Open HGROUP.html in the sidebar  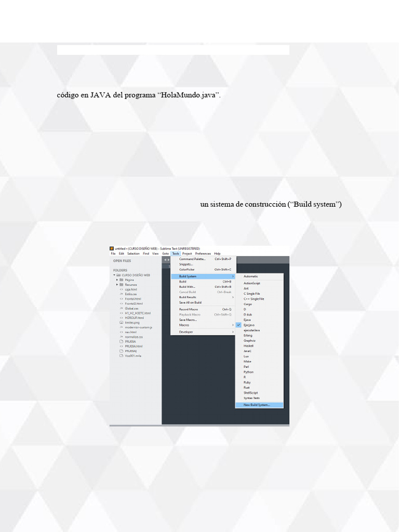click(136, 318)
